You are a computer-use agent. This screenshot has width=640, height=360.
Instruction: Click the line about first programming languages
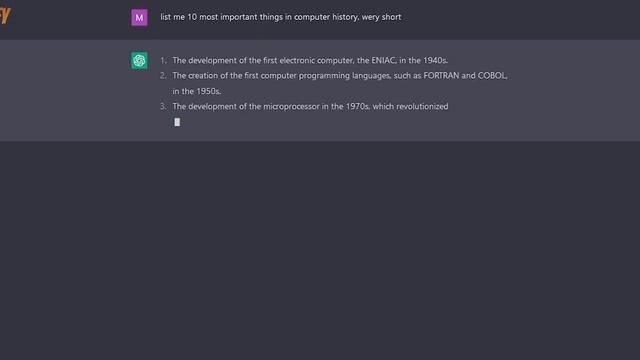(340, 76)
